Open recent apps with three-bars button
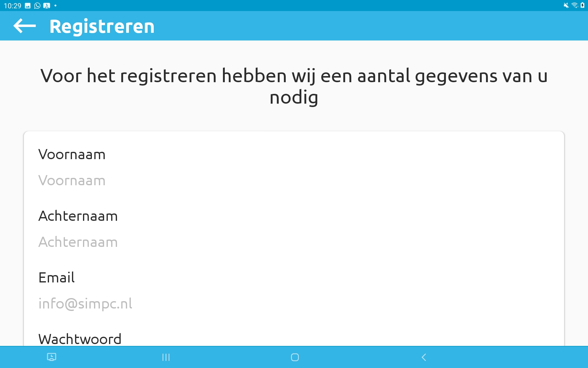This screenshot has height=368, width=588. [x=166, y=357]
